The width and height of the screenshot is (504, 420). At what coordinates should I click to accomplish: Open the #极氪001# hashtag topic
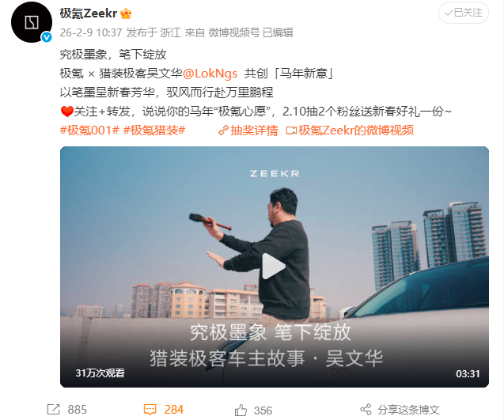coord(89,131)
